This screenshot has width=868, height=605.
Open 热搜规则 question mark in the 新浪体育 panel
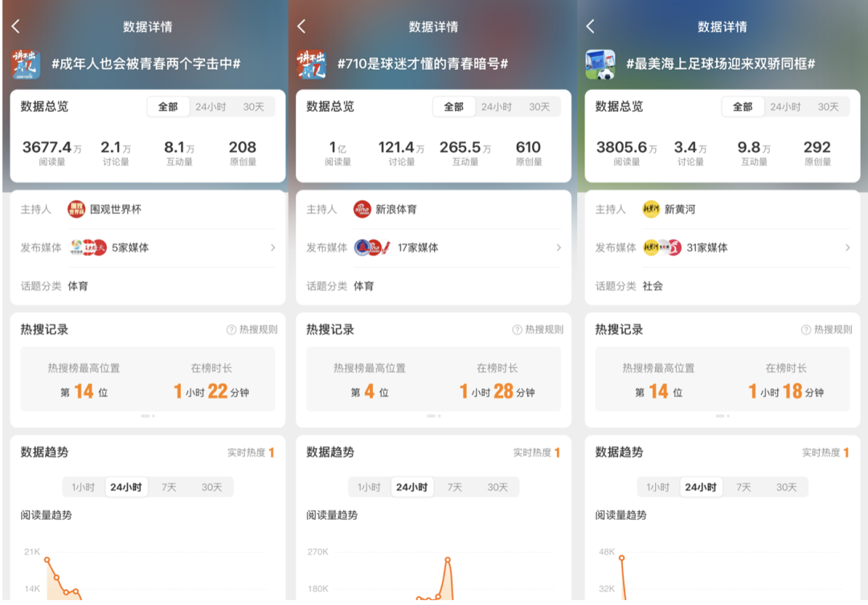pyautogui.click(x=517, y=330)
